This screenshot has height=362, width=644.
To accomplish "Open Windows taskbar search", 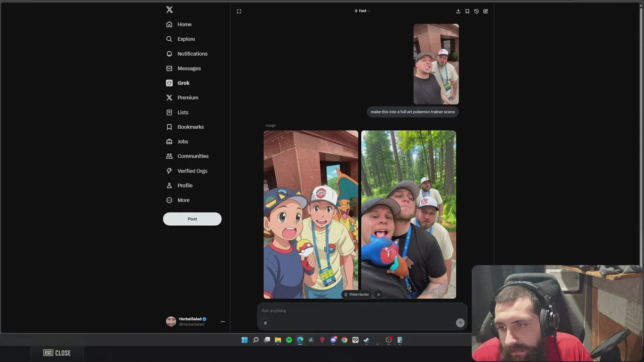I will coord(256,340).
